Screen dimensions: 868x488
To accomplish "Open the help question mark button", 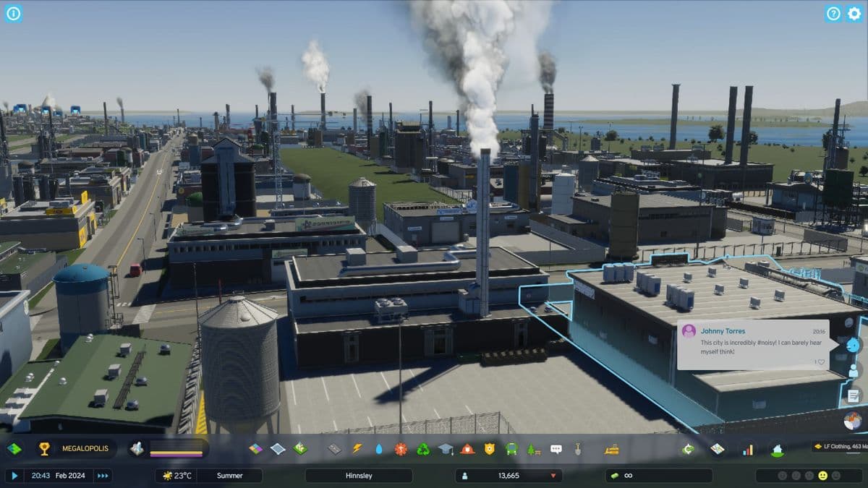I will point(833,13).
